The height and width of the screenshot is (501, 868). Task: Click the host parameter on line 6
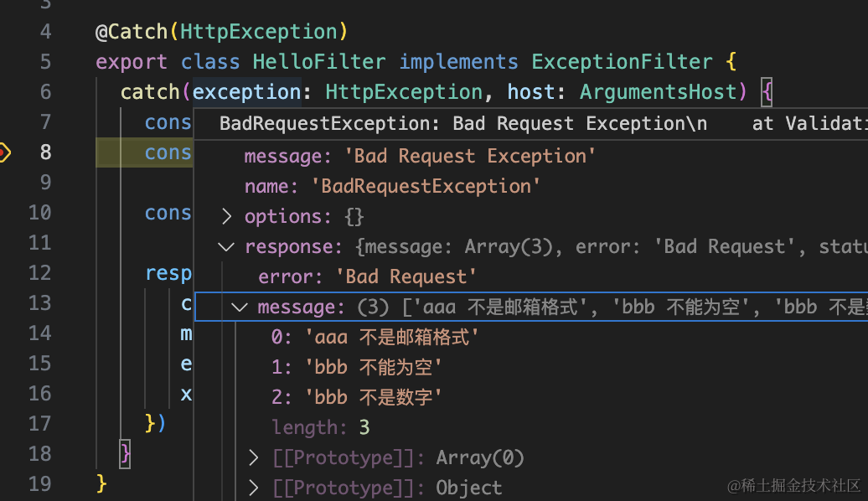pos(531,92)
